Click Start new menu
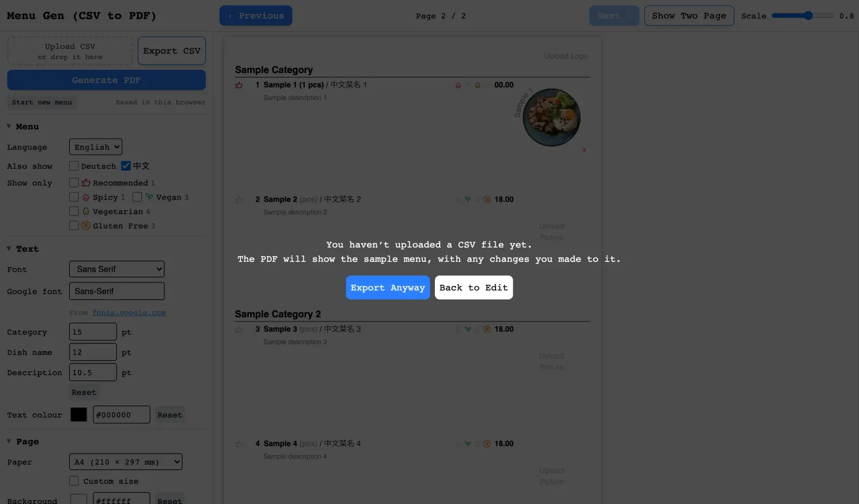 point(42,103)
